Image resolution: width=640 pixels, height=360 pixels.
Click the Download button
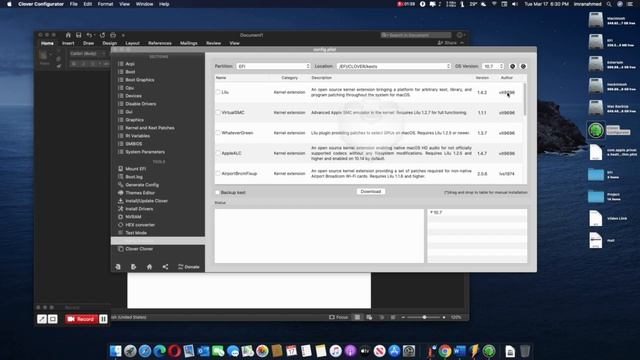371,191
